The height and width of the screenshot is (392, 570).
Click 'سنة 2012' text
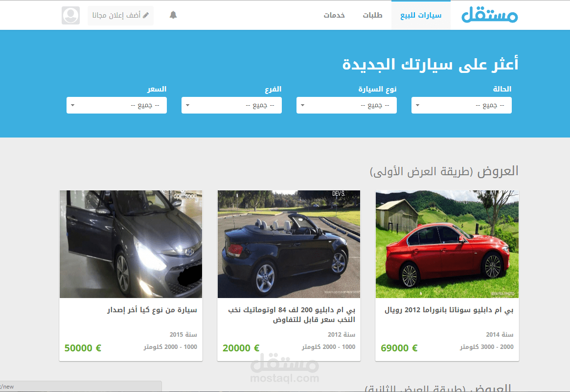point(342,334)
